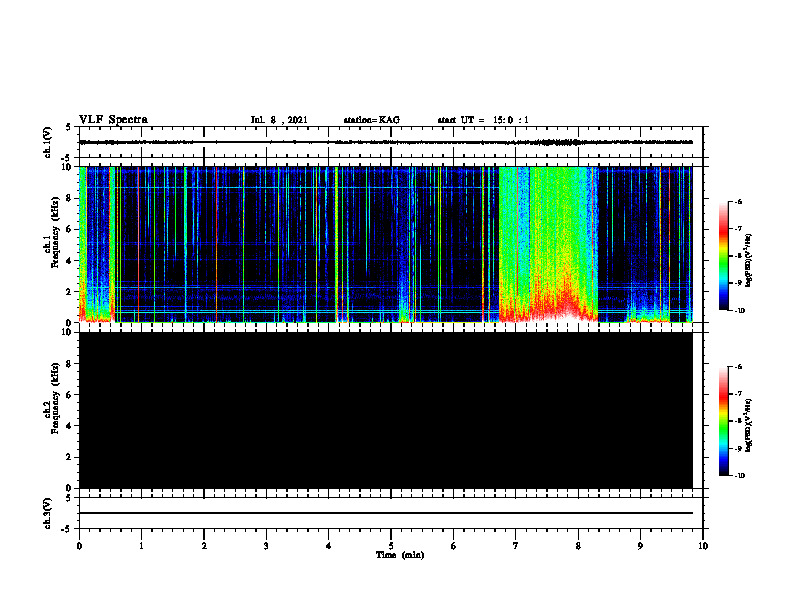Click the "station=KAG" header label

click(x=371, y=120)
